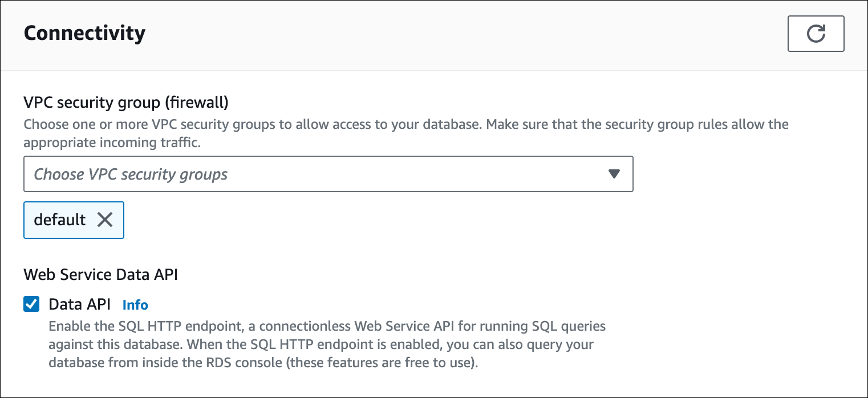Open the VPC security groups selector
868x398 pixels.
coord(328,174)
